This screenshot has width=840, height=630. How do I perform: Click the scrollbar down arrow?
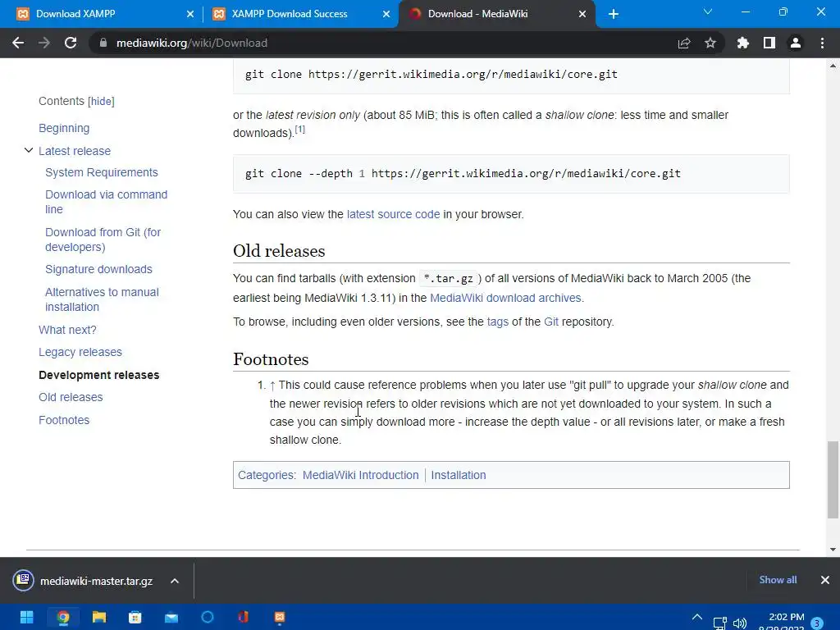tap(833, 549)
